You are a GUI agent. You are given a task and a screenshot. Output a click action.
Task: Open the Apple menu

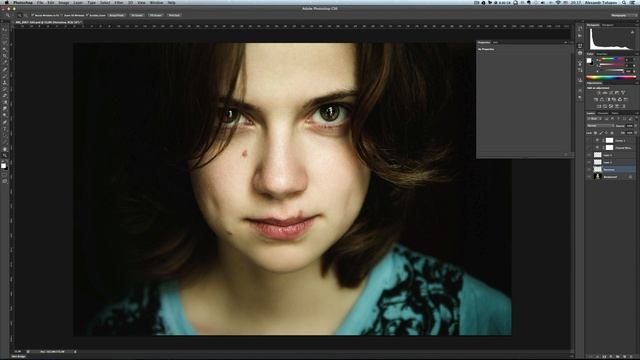click(7, 2)
